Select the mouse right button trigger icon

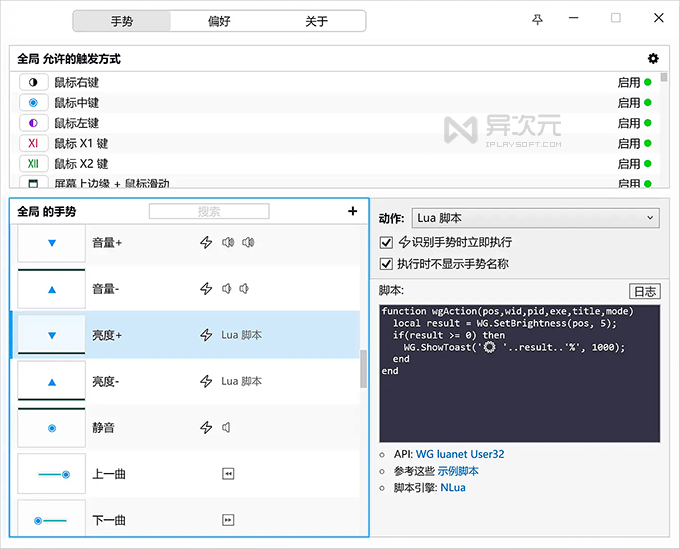coord(33,82)
